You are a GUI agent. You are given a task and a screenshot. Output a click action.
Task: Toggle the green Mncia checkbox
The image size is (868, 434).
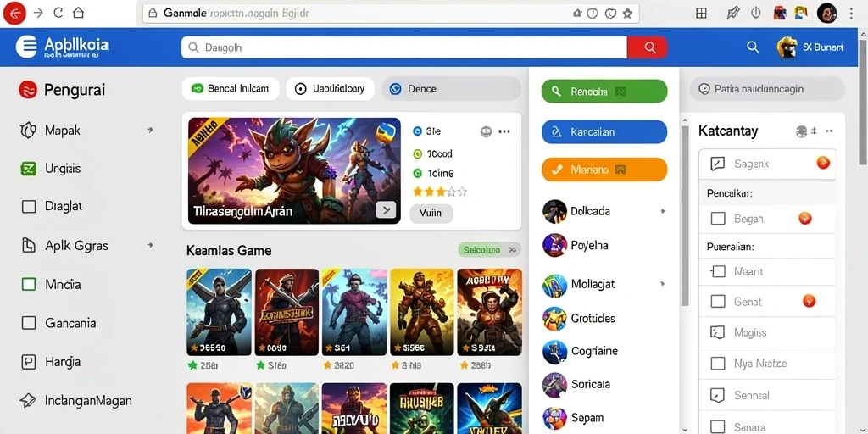point(28,285)
